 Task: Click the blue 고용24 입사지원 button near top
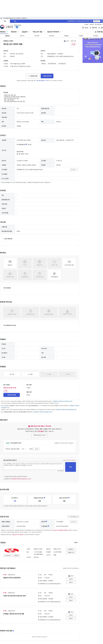pos(47,76)
